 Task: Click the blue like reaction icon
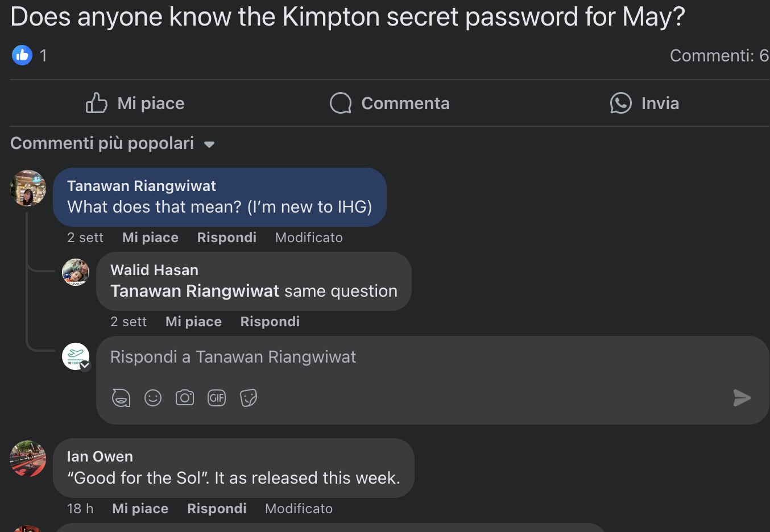point(22,55)
